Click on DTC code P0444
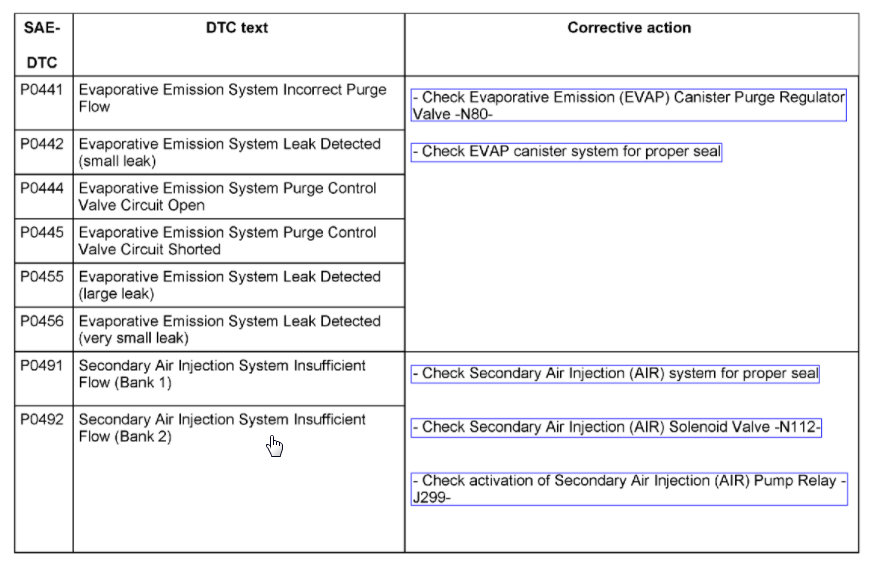Screen dimensions: 872x576 41,188
